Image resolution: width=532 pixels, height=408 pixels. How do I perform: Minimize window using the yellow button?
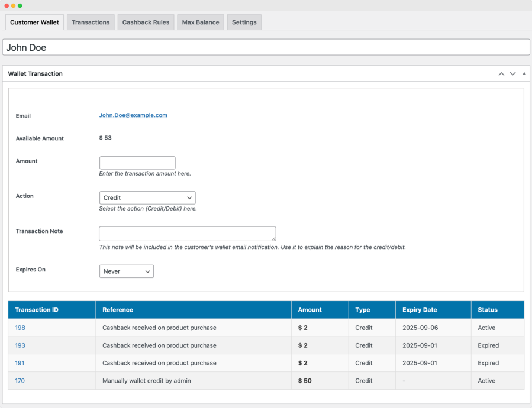coord(13,5)
